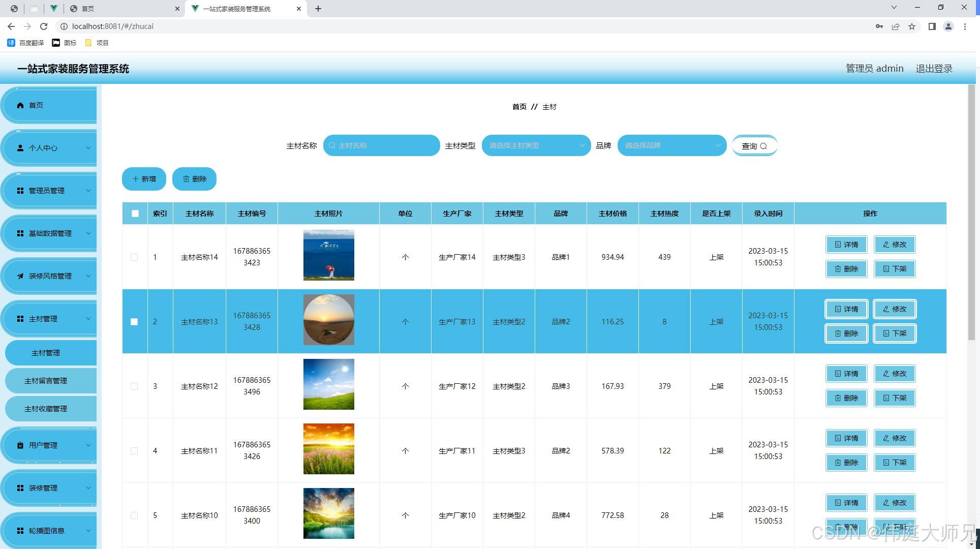Open the 请选择主材类型 dropdown

[x=536, y=145]
